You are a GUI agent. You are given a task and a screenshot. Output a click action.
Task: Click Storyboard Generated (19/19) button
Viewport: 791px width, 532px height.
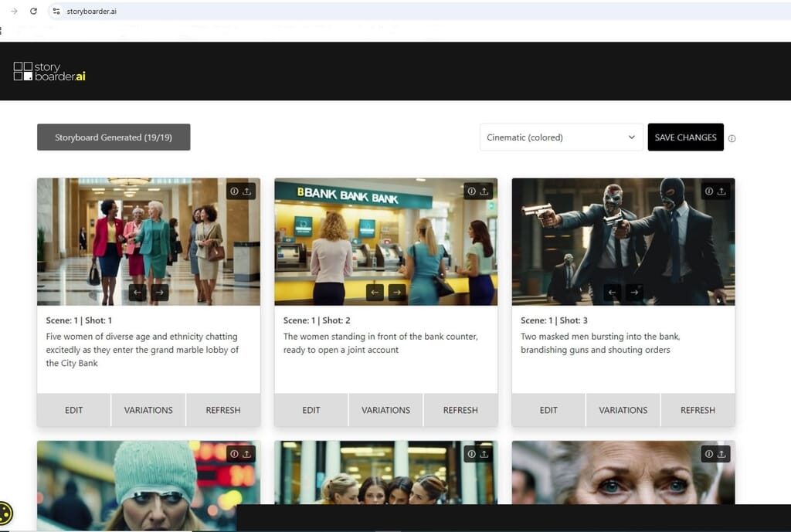(x=114, y=137)
